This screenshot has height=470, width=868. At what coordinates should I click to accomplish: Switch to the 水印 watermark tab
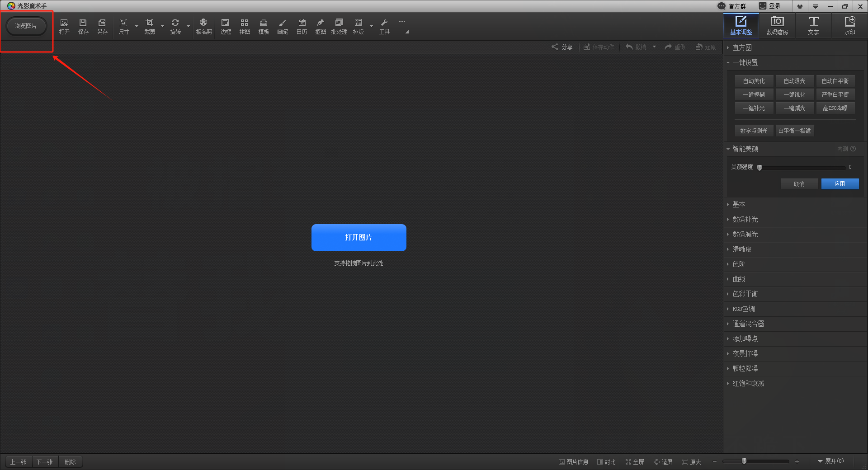(849, 26)
